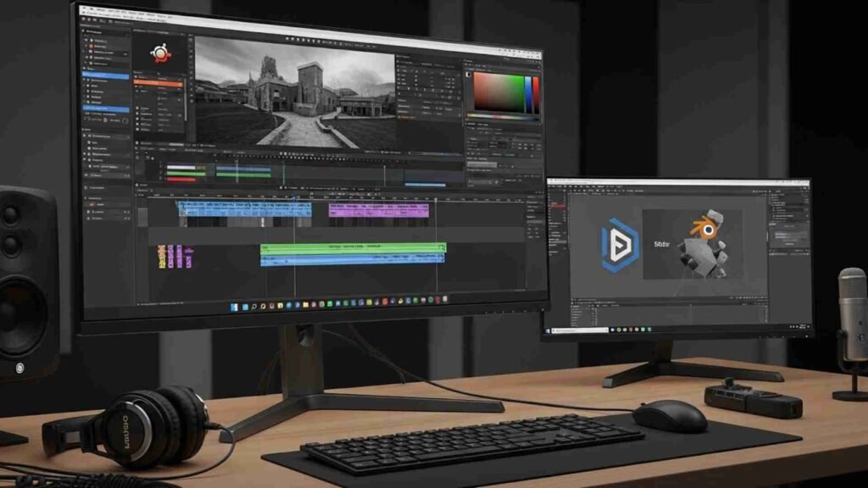Image resolution: width=868 pixels, height=488 pixels.
Task: Select the orange highlighted row in the properties list
Action: point(159,84)
